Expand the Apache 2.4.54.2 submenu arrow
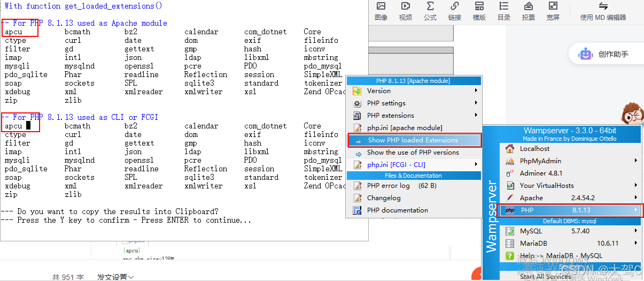 [636, 198]
